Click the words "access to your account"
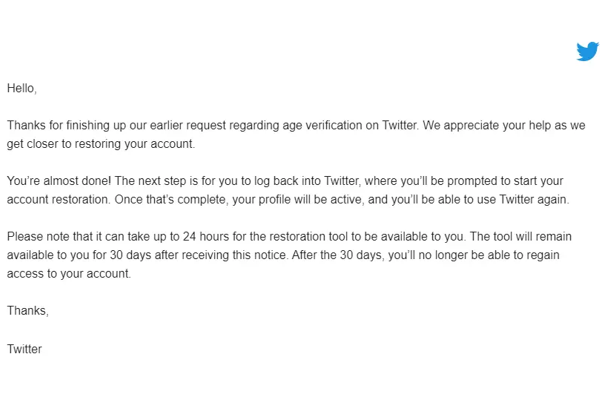Screen dimensions: 600x400 click(x=68, y=273)
